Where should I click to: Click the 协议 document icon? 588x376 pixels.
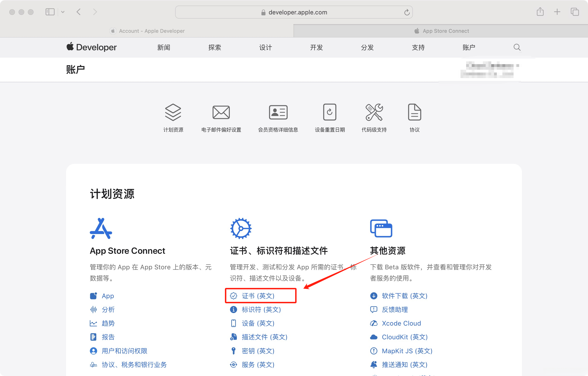pos(414,112)
